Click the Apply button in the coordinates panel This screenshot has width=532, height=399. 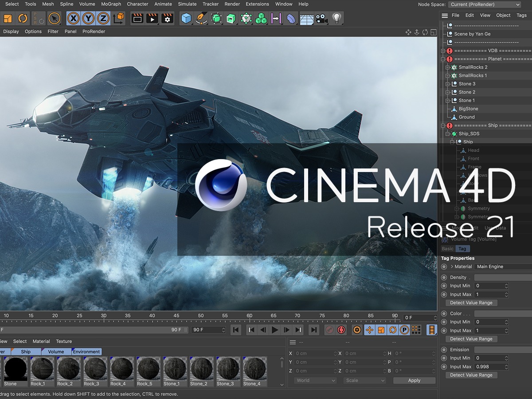414,380
